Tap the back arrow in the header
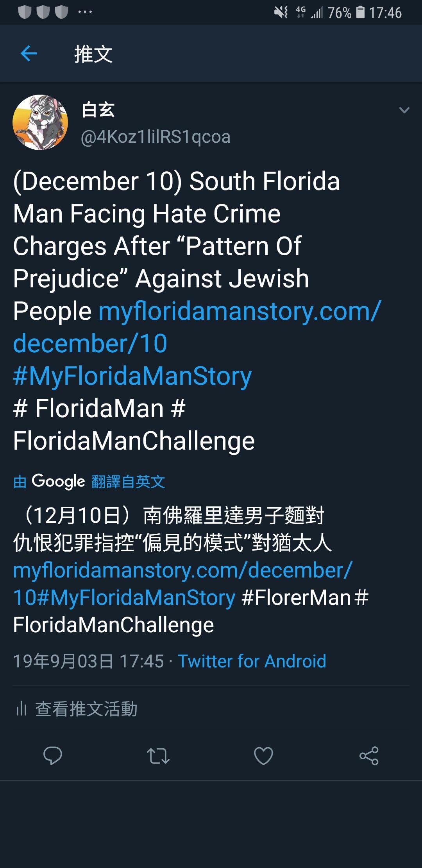 pyautogui.click(x=29, y=54)
